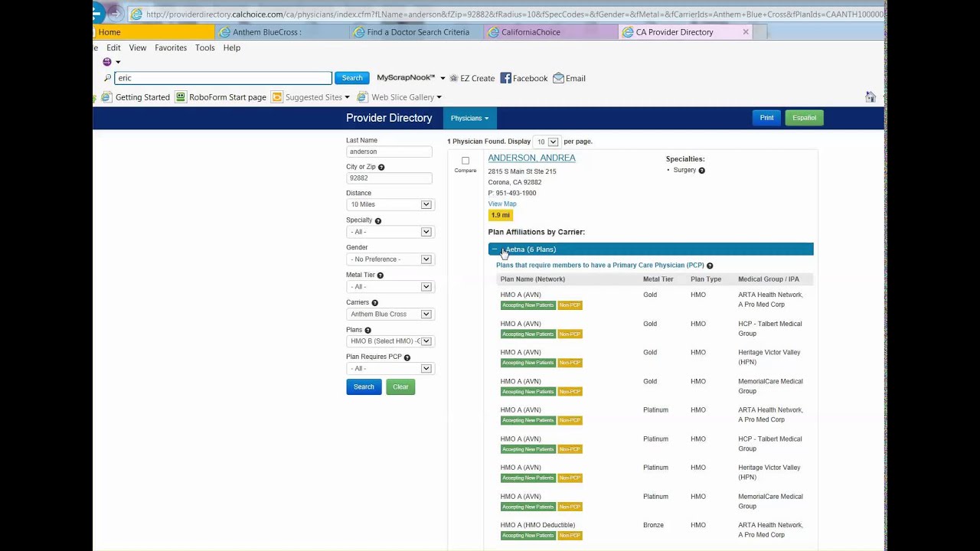Collapse the Aetna (6 Plans) section
The height and width of the screenshot is (551, 980).
click(x=651, y=249)
